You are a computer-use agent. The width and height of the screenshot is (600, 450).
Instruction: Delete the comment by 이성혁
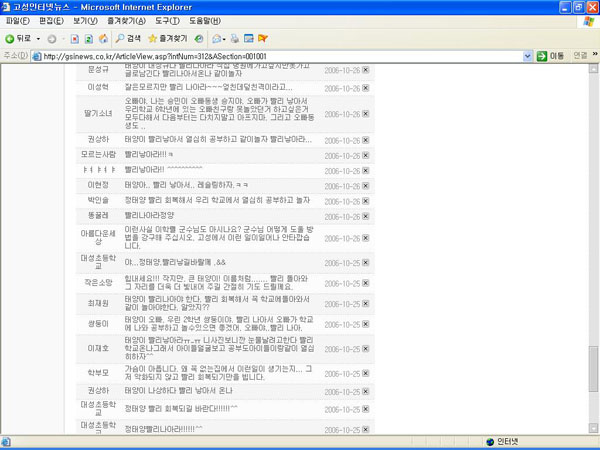pyautogui.click(x=365, y=88)
